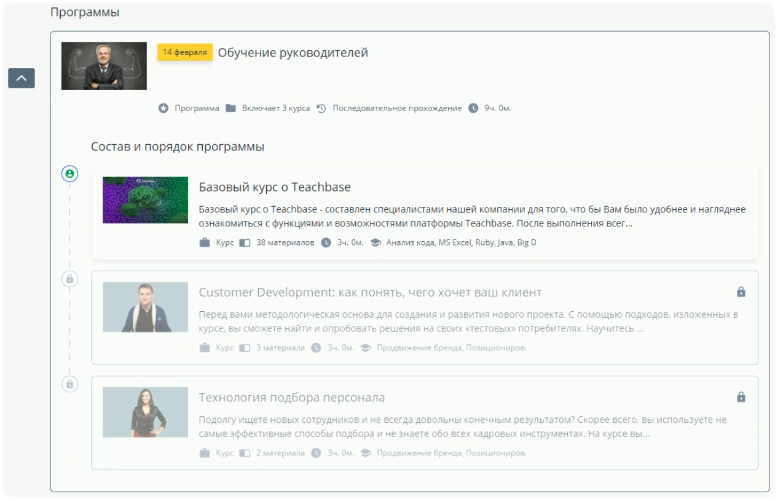Click the clock icon beside 9ч. 0м.
778x500 pixels.
pyautogui.click(x=473, y=108)
